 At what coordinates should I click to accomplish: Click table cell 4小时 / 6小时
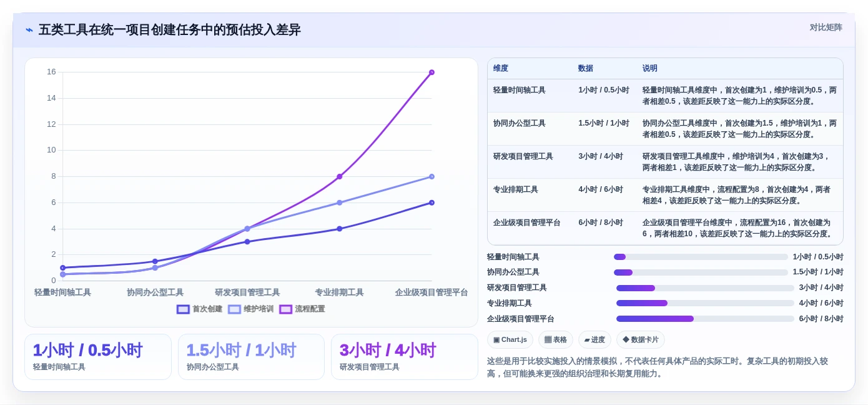tap(601, 189)
